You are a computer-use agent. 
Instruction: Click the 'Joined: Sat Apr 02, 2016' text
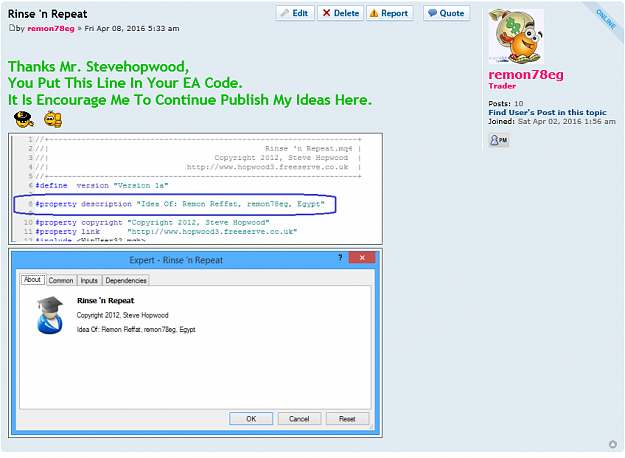pyautogui.click(x=552, y=122)
